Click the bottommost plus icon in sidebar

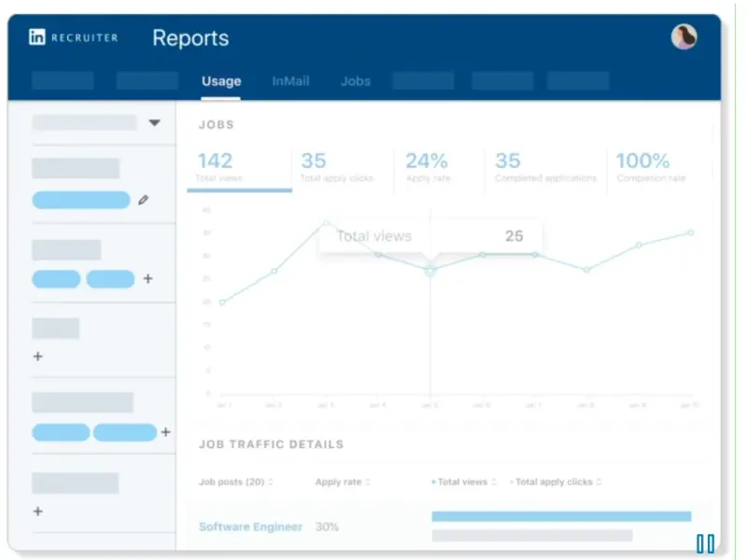(x=38, y=511)
